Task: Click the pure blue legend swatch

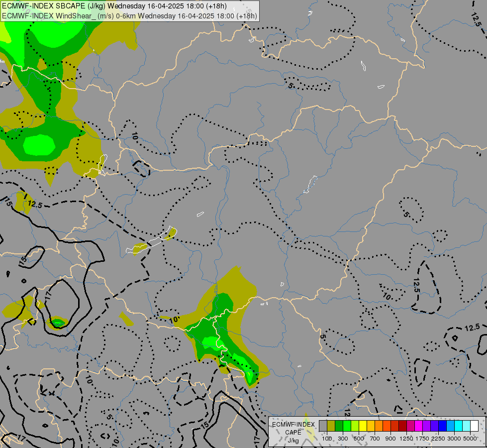Action: [x=443, y=426]
